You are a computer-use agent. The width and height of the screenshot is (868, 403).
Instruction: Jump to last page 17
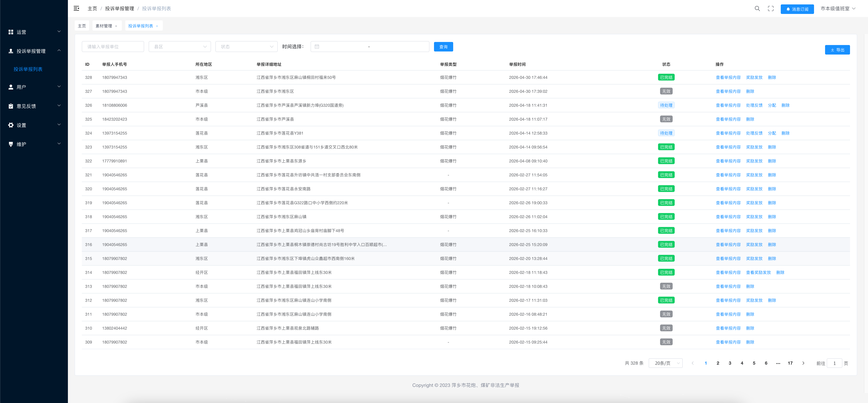coord(790,363)
